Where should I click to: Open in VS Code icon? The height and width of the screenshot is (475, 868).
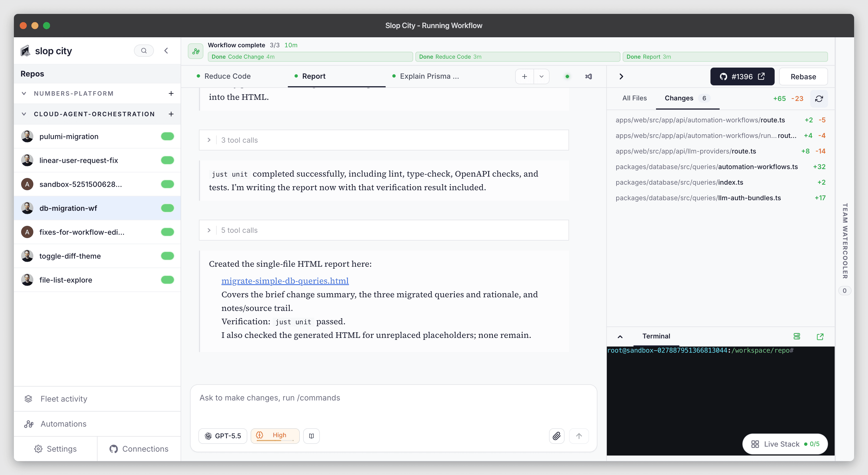point(589,76)
